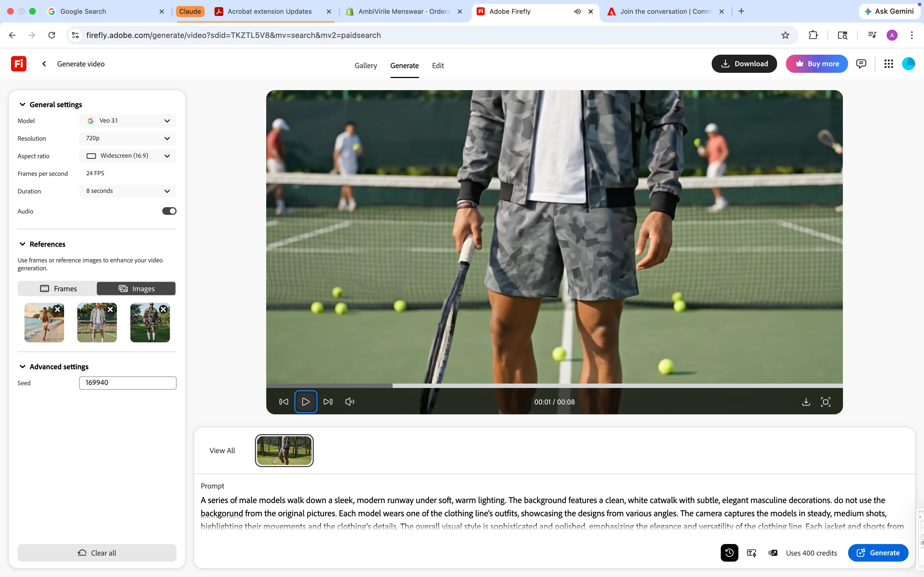Switch to the Gallery tab

pyautogui.click(x=365, y=66)
